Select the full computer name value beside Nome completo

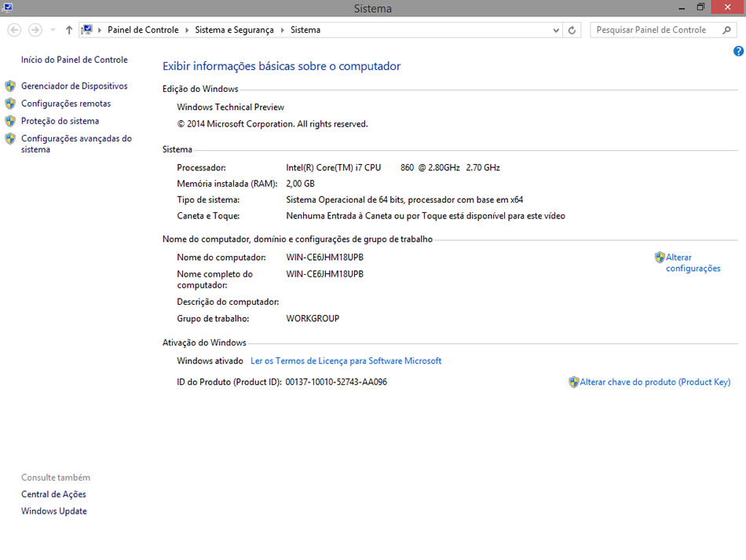coord(324,274)
